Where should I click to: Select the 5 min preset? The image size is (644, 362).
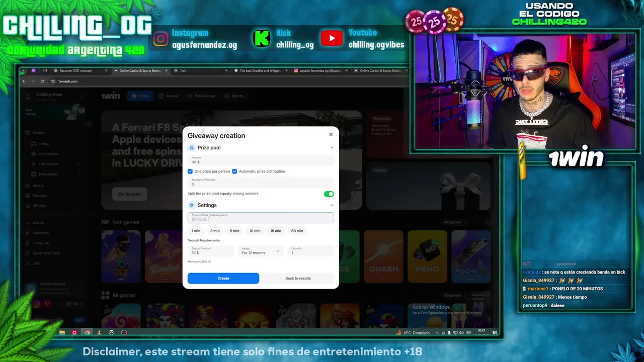coord(234,231)
